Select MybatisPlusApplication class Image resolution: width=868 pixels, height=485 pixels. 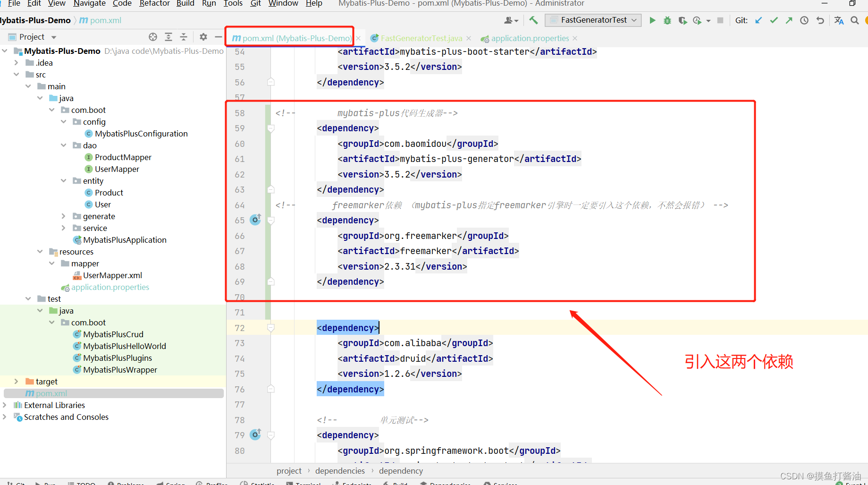[125, 240]
